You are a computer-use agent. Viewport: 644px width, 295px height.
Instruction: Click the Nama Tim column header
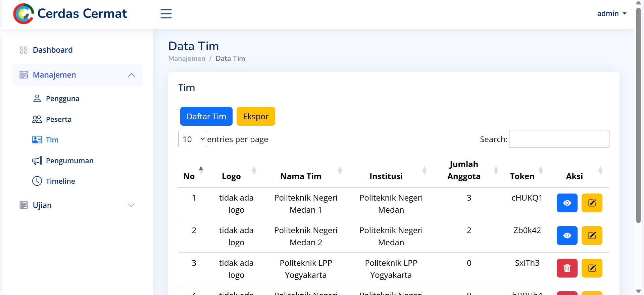pyautogui.click(x=301, y=176)
